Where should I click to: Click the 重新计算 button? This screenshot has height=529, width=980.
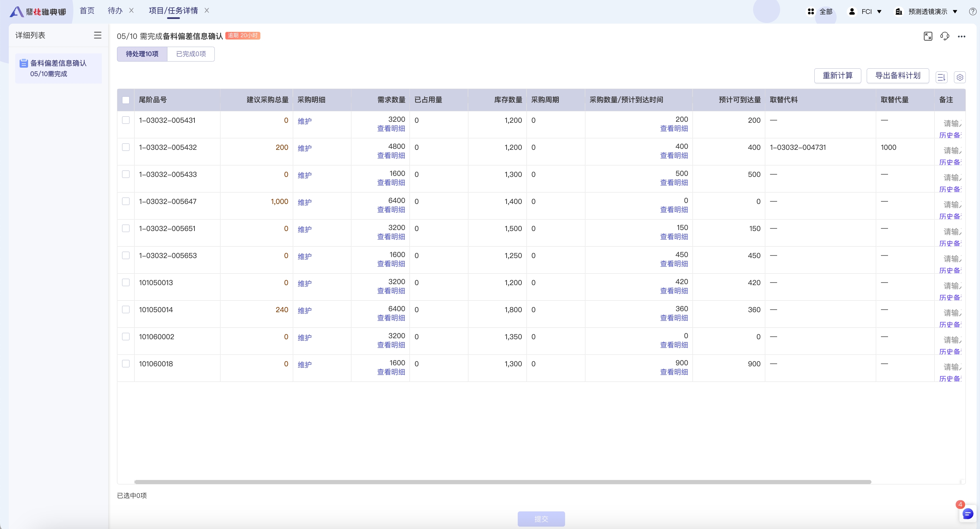coord(837,76)
